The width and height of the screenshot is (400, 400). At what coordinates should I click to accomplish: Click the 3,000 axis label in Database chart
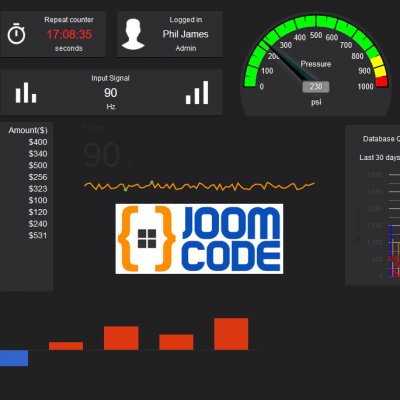(375, 175)
